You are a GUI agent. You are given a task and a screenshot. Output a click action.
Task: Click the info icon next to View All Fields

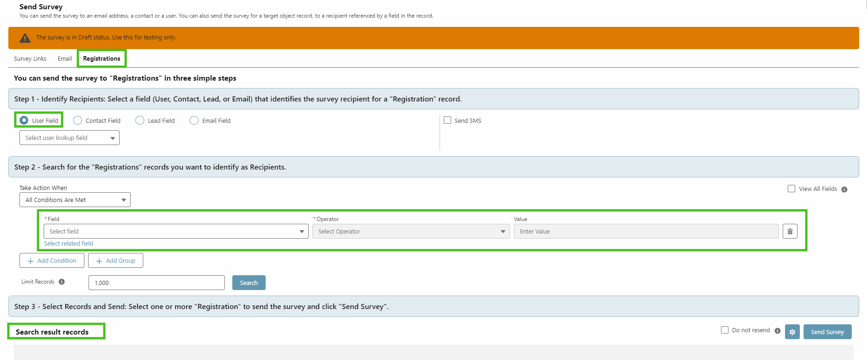coord(844,189)
